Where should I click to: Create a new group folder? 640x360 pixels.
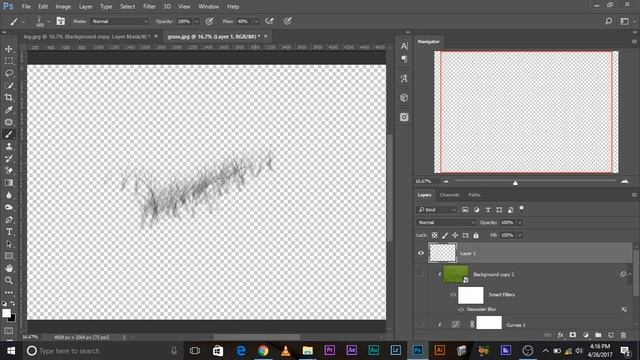click(598, 335)
